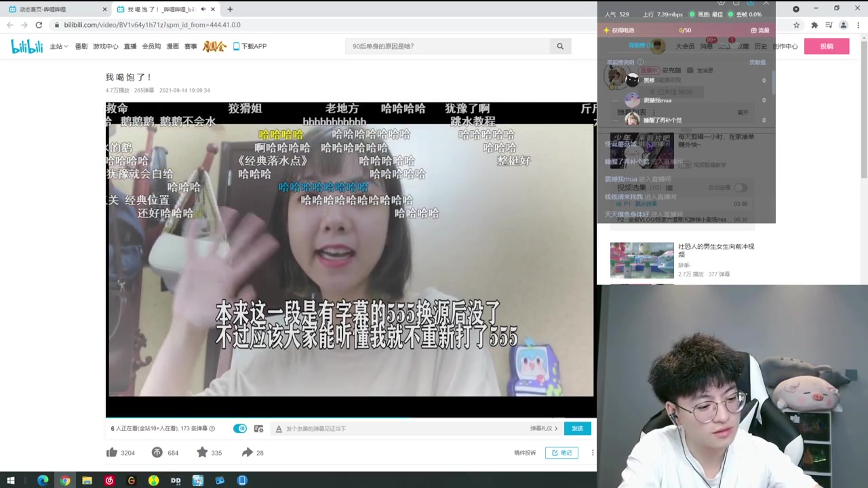
Task: Open 漫画 navigation item
Action: (x=172, y=46)
